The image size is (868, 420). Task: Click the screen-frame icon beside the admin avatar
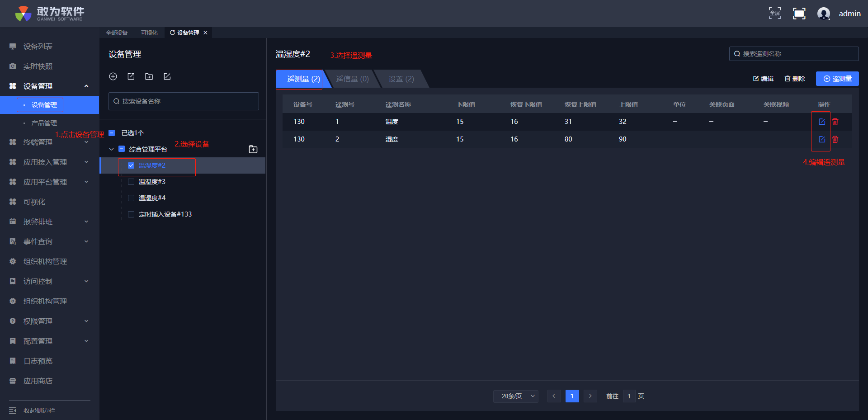(799, 14)
